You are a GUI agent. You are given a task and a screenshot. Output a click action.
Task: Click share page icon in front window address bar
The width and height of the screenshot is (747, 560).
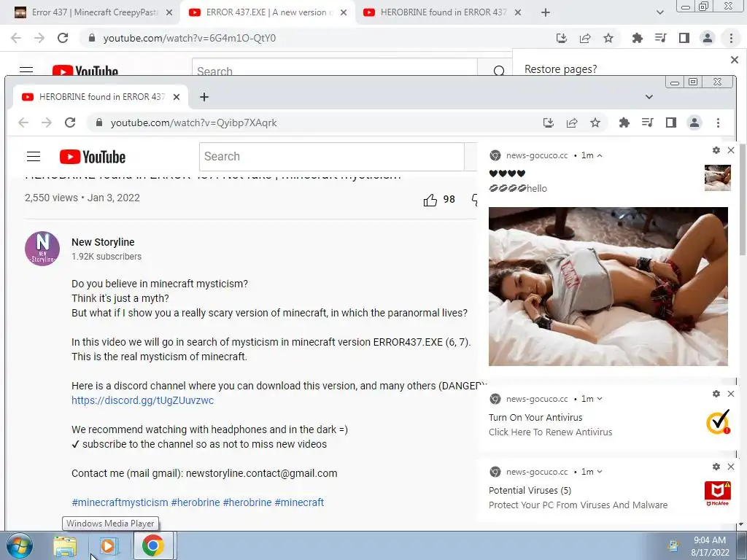pos(572,122)
